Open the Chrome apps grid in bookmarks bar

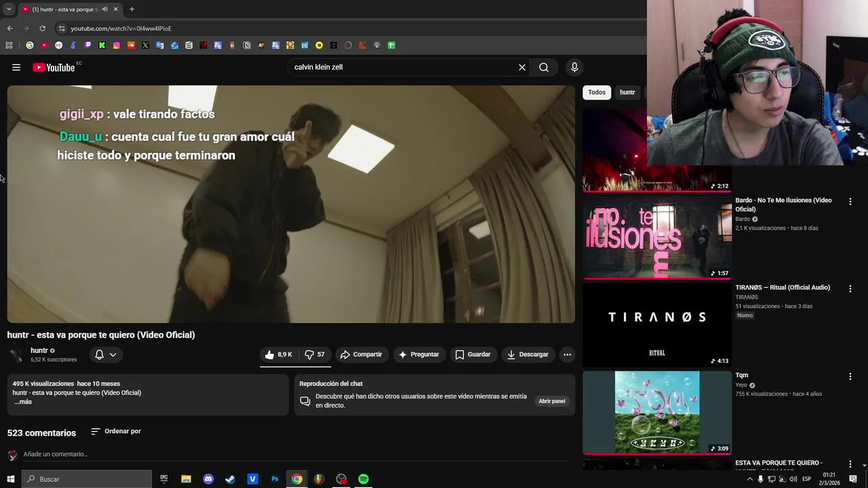9,45
